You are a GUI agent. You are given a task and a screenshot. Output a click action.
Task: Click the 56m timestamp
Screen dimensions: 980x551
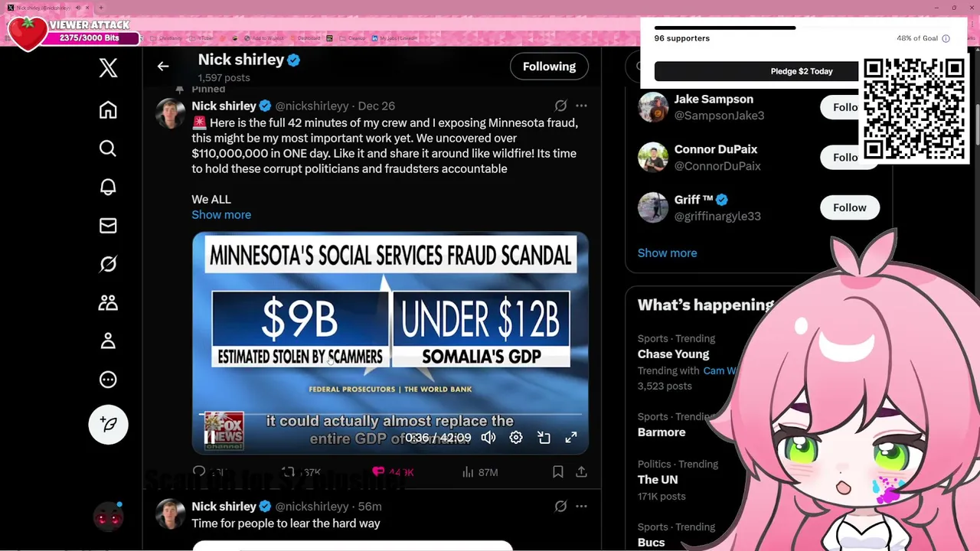370,506
